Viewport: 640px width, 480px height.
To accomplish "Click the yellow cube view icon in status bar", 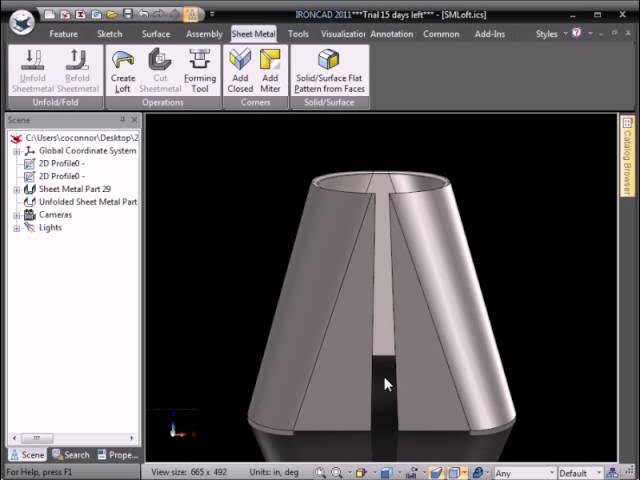I will pyautogui.click(x=361, y=473).
